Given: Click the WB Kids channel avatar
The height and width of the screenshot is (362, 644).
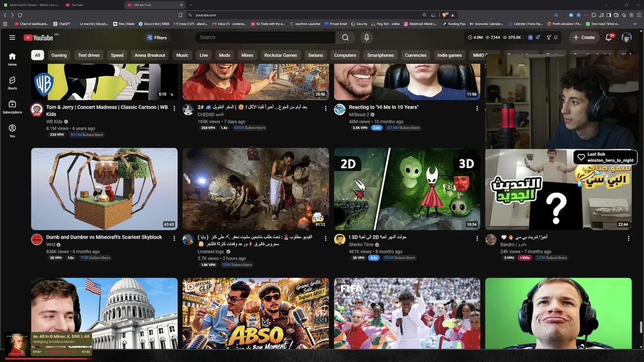Looking at the screenshot, I should pyautogui.click(x=37, y=110).
